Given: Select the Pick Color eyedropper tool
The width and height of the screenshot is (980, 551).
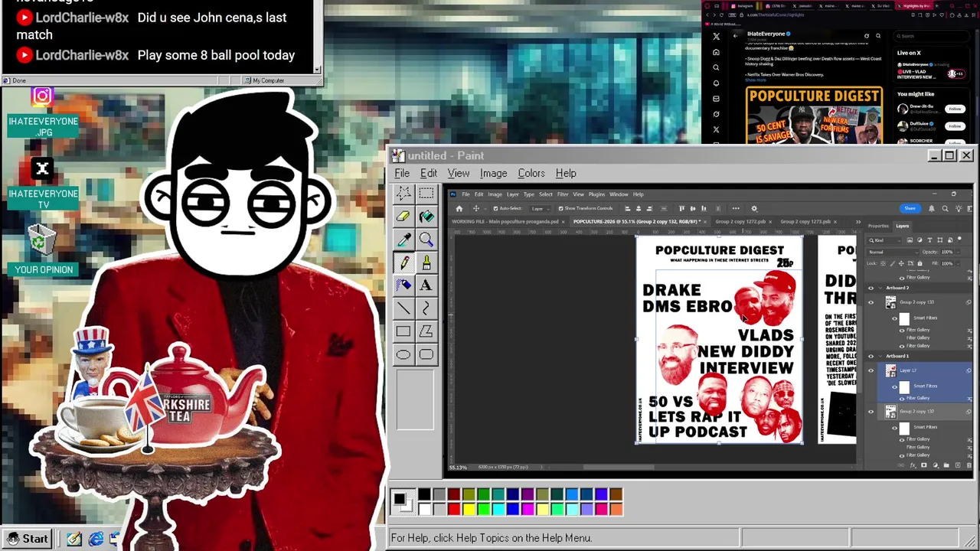Looking at the screenshot, I should tap(403, 240).
